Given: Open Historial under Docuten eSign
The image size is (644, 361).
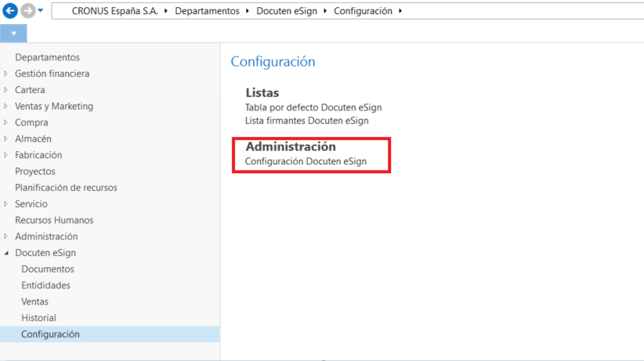Looking at the screenshot, I should point(38,318).
